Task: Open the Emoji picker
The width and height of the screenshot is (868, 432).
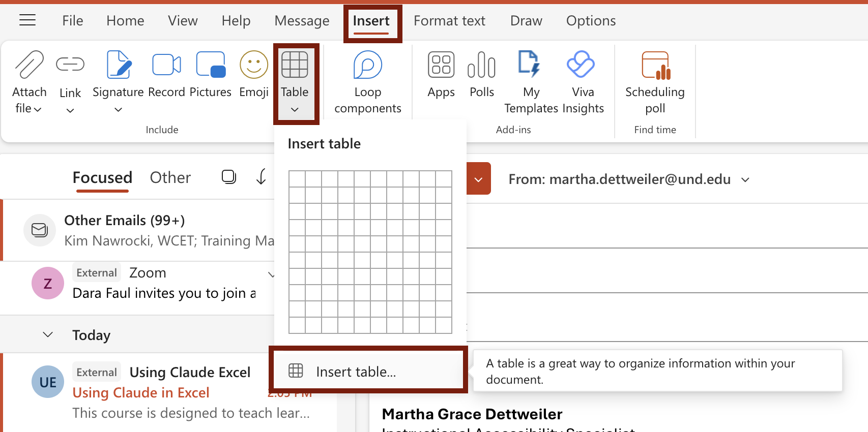Action: coord(254,65)
